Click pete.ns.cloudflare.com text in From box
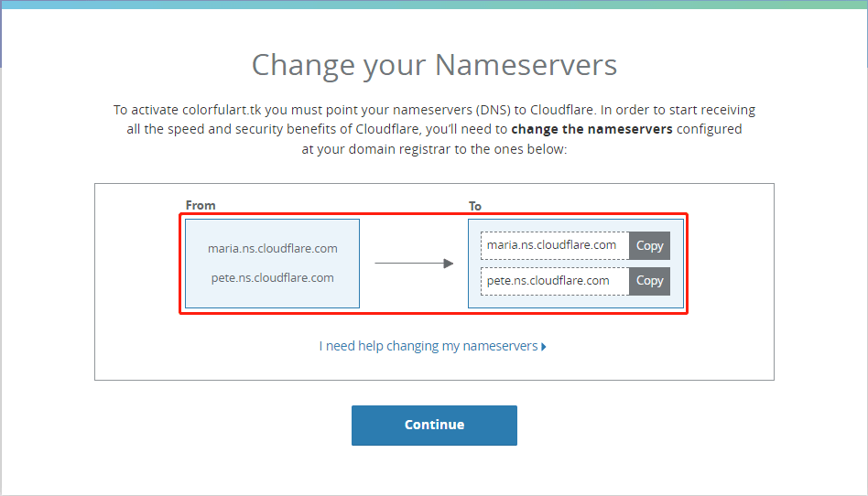 pyautogui.click(x=272, y=278)
